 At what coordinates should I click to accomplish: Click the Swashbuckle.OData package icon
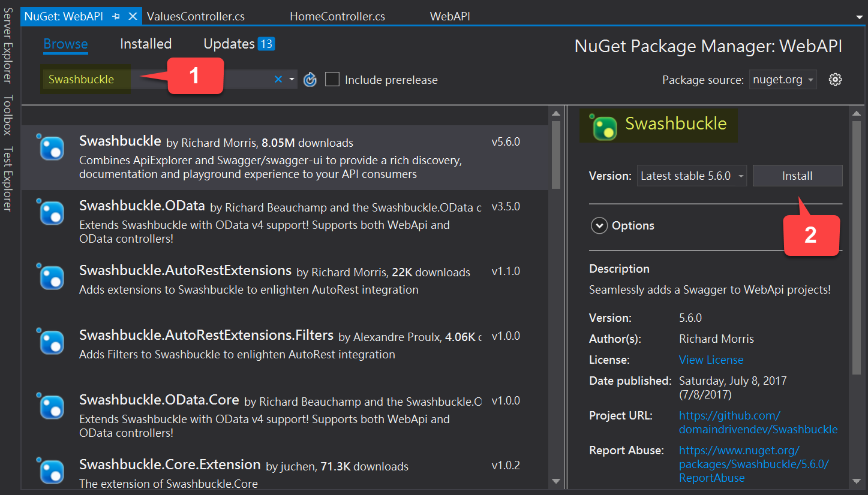point(52,213)
